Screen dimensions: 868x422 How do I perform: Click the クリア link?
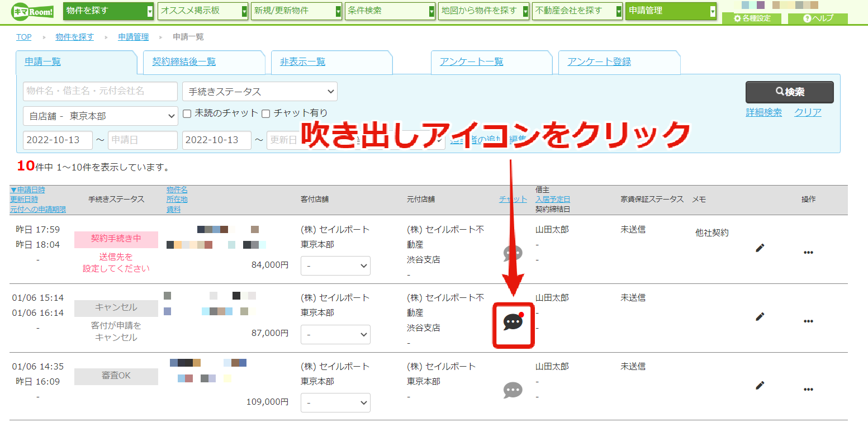(808, 112)
